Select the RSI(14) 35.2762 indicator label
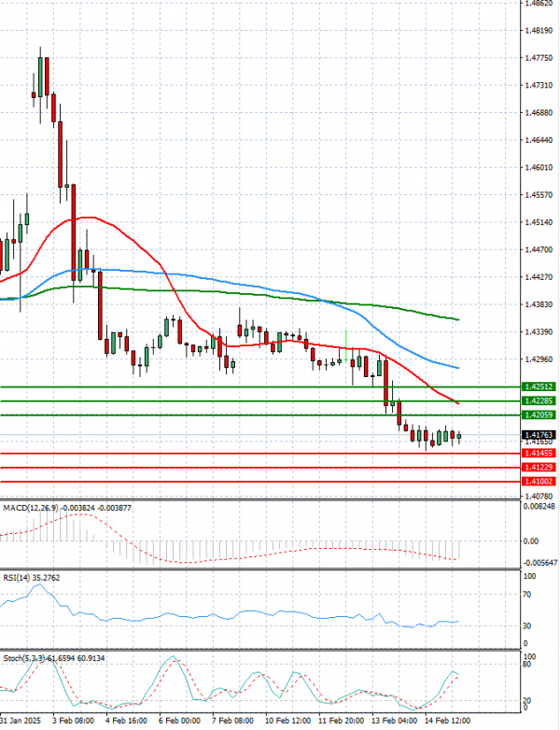560x730 pixels. 32,577
